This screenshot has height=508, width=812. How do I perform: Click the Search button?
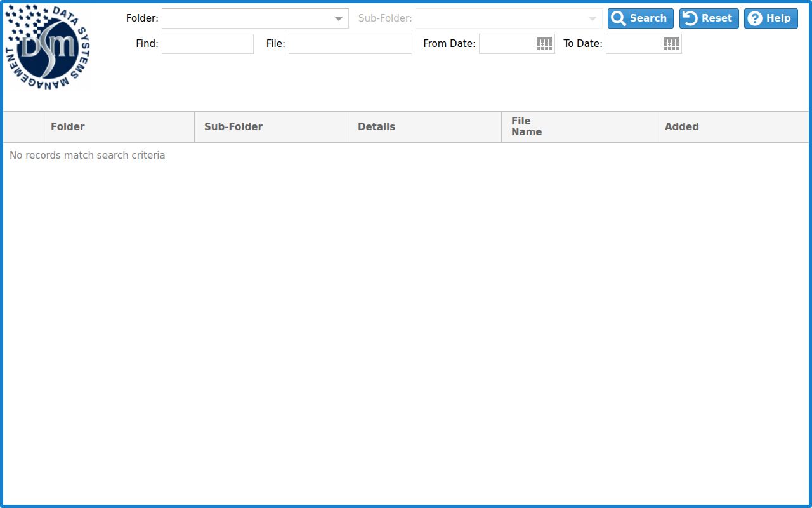pos(641,18)
